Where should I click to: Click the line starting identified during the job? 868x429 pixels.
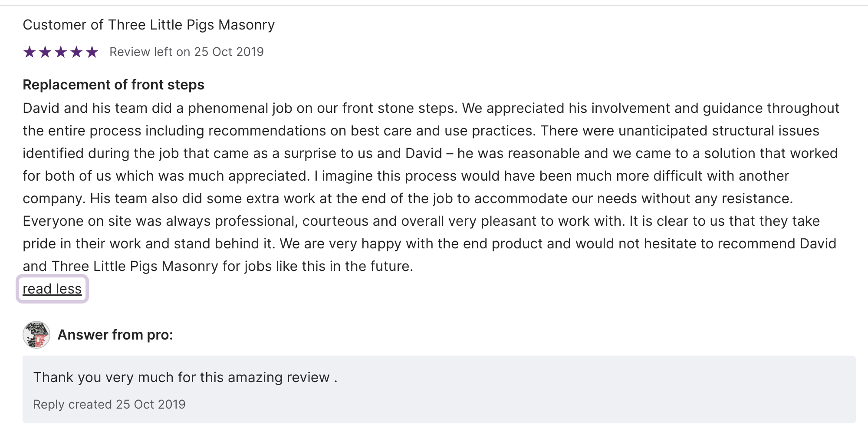pyautogui.click(x=430, y=153)
